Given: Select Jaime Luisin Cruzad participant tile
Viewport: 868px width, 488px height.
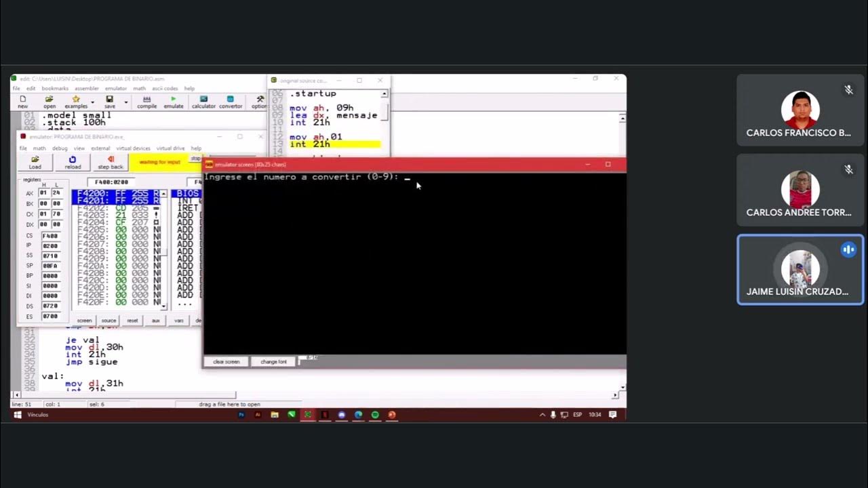Looking at the screenshot, I should 800,270.
